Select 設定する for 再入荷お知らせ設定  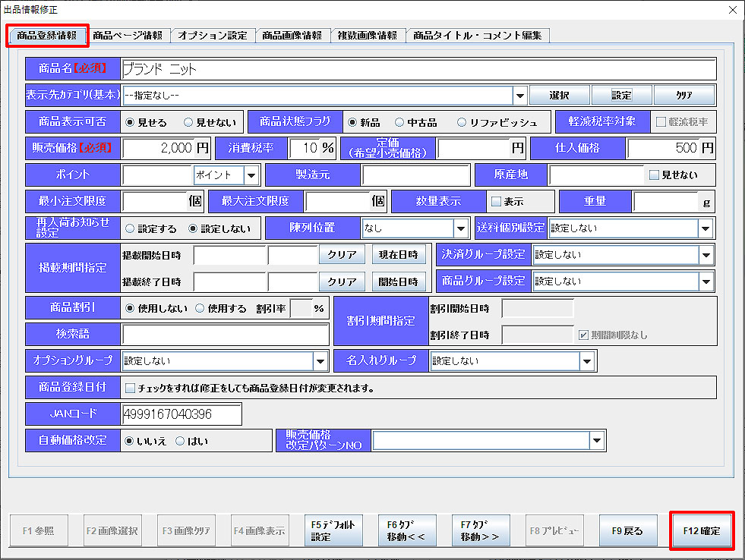tap(131, 228)
